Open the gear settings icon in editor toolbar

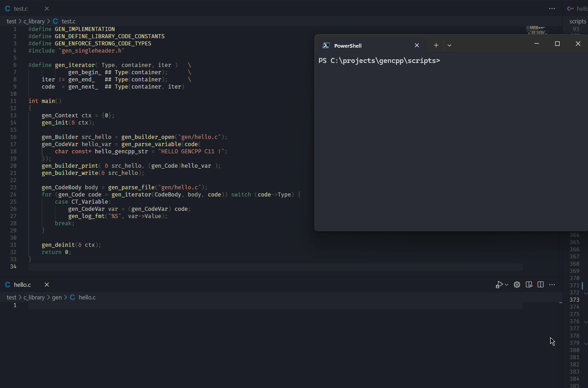click(x=517, y=285)
